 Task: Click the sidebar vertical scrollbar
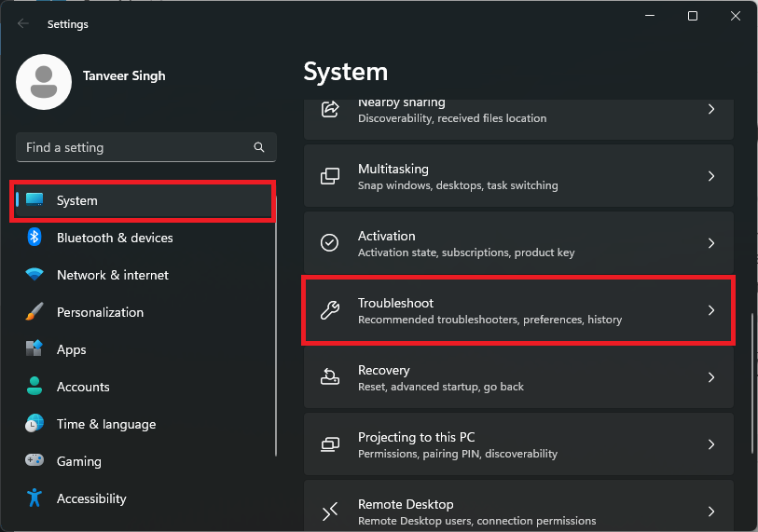pyautogui.click(x=276, y=326)
